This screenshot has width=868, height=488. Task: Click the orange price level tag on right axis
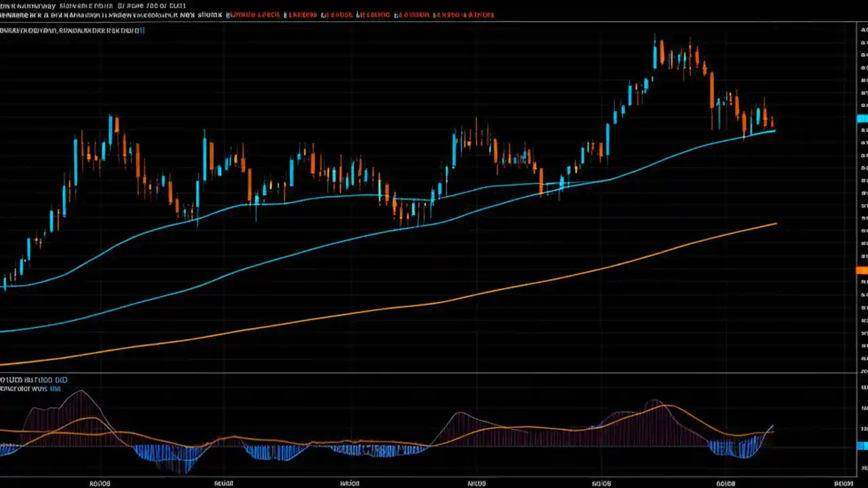(861, 269)
